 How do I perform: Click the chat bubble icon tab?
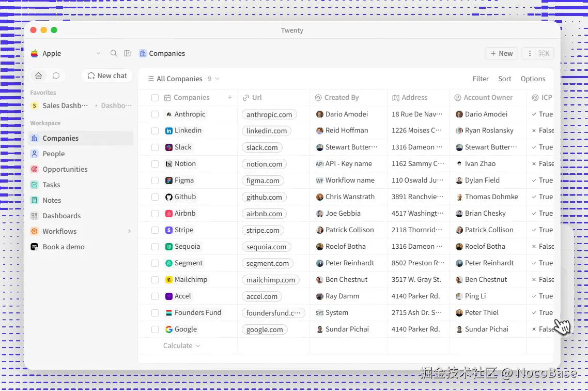(x=56, y=76)
